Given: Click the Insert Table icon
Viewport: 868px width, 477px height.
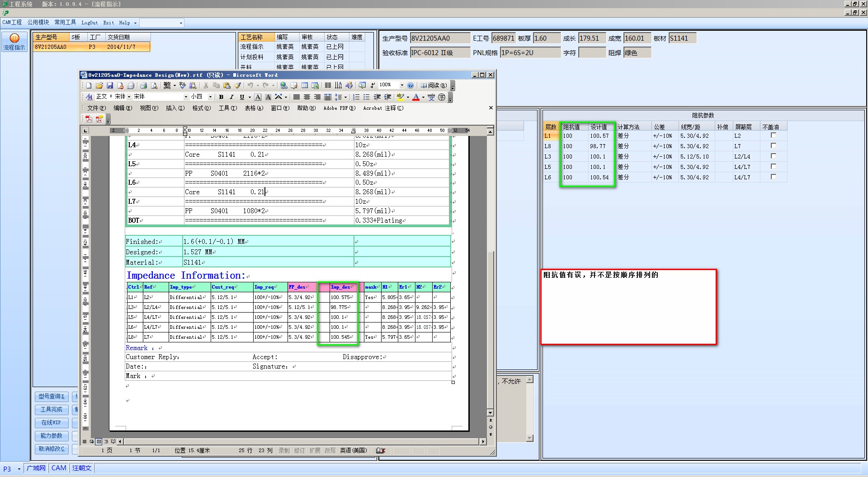Looking at the screenshot, I should point(305,85).
